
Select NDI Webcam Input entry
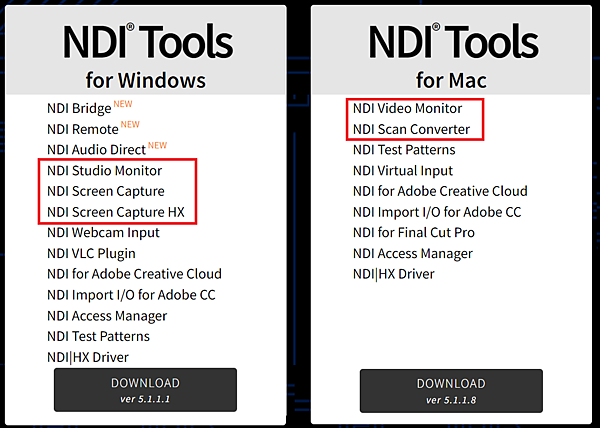point(103,233)
